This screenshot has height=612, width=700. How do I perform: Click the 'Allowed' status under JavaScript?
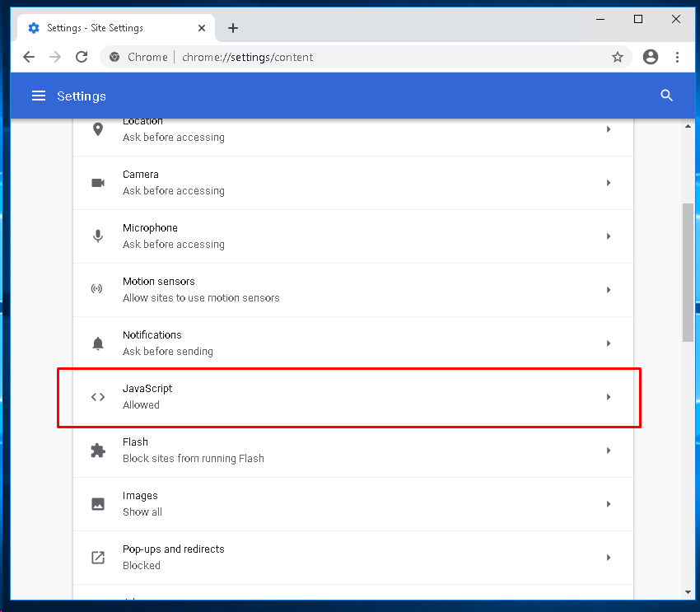coord(141,405)
